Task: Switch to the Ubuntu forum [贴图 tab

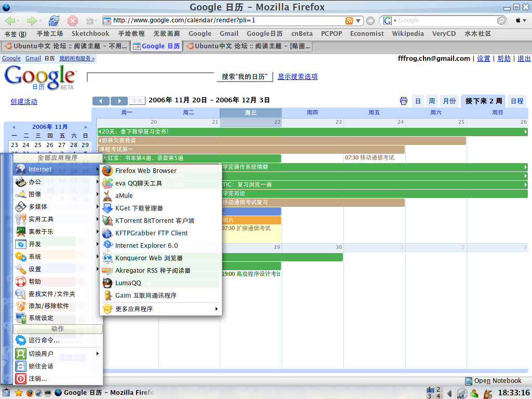Action: [x=248, y=46]
